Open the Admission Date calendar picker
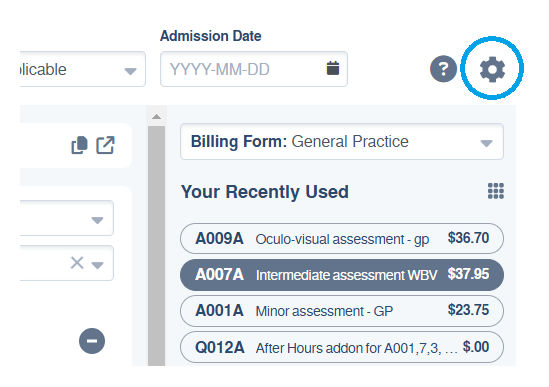This screenshot has height=387, width=549. tap(333, 68)
